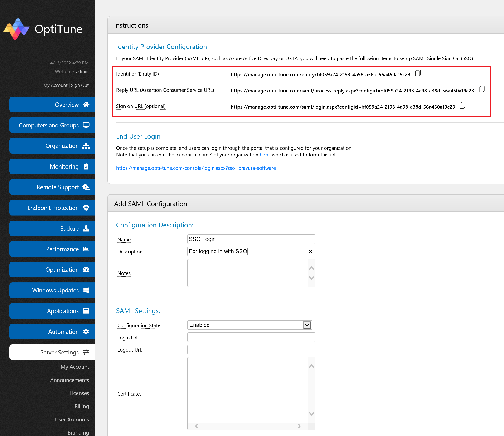Open the bravura-software SSO login URL

click(x=196, y=168)
